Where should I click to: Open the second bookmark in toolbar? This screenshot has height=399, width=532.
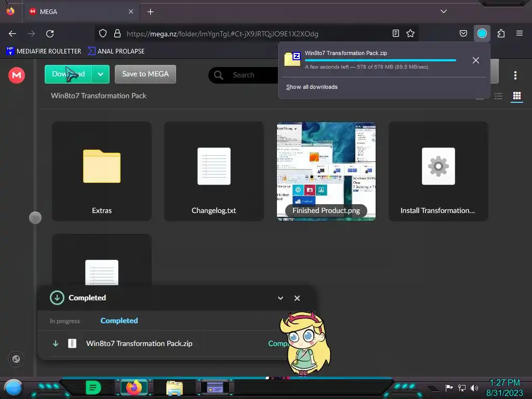(x=116, y=51)
